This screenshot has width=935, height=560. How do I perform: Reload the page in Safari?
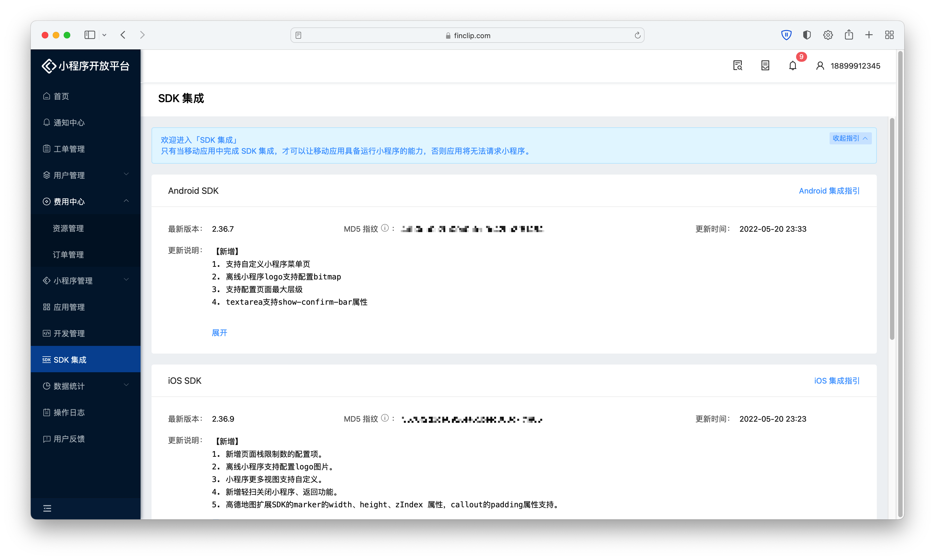pos(637,35)
